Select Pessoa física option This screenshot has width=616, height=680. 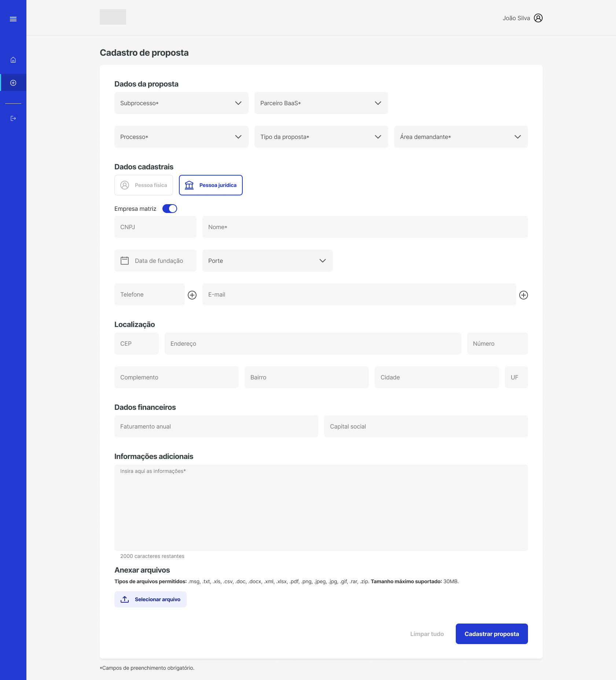click(144, 185)
